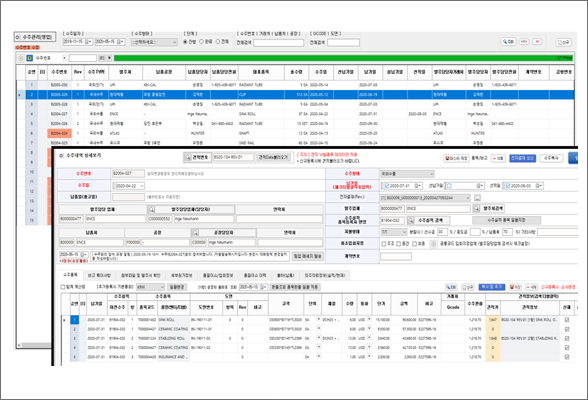Click magnifier icon beside 81904-032 field

click(411, 220)
